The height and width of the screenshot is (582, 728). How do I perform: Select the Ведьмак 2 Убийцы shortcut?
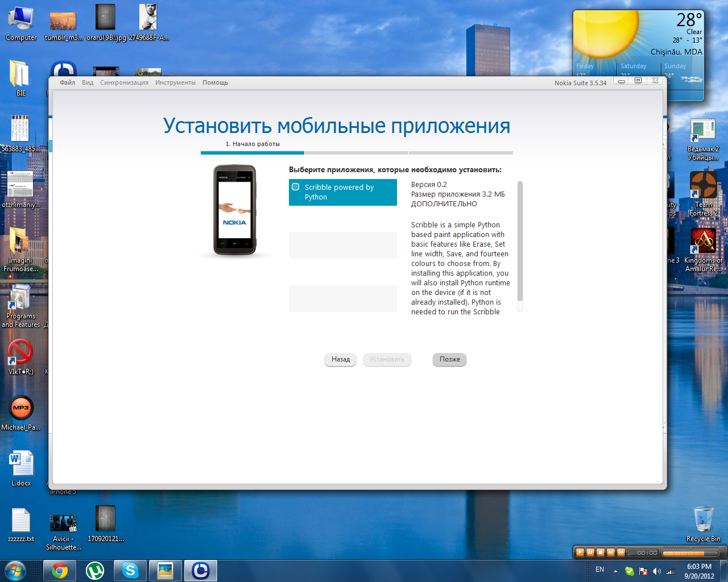point(703,139)
